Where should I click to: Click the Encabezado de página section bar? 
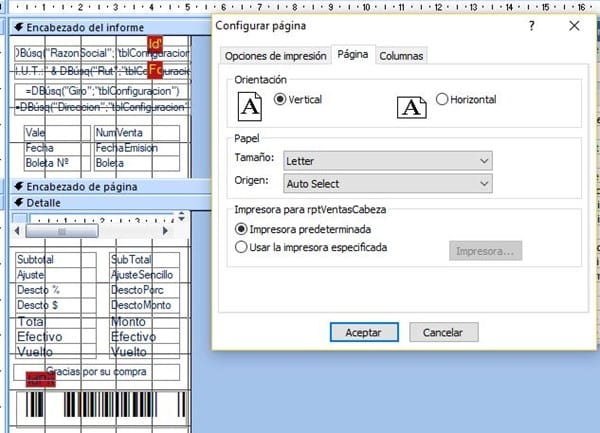(111, 186)
